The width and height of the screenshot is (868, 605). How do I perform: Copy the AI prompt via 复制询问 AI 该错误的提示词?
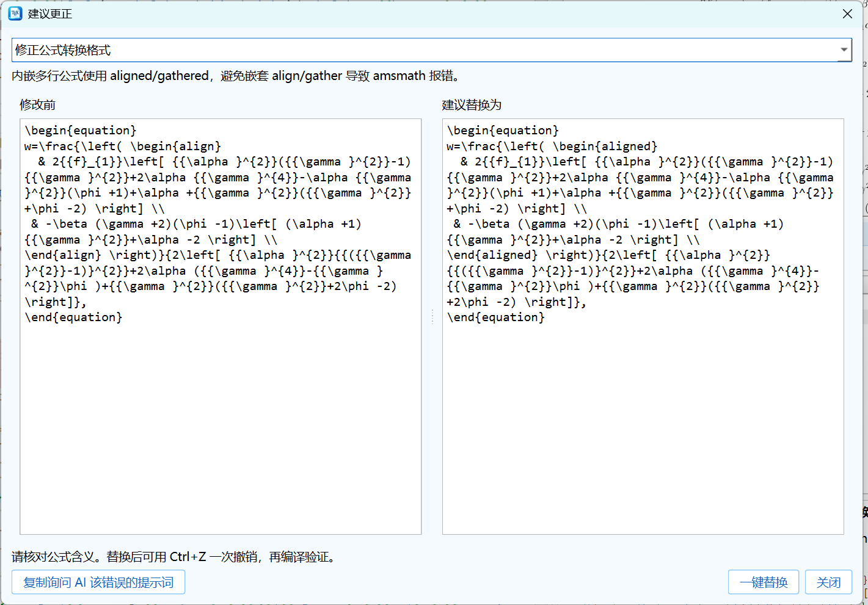(x=98, y=582)
